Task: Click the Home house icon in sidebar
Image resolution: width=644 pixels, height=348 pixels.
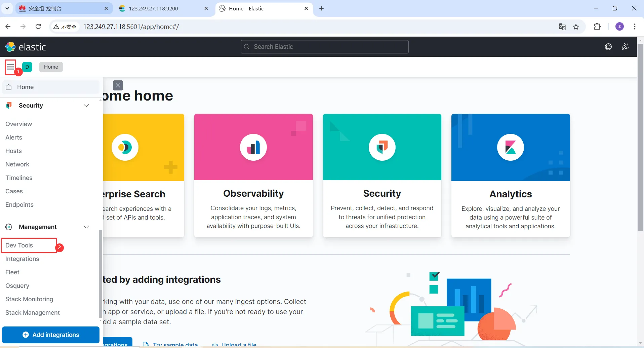Action: point(9,87)
